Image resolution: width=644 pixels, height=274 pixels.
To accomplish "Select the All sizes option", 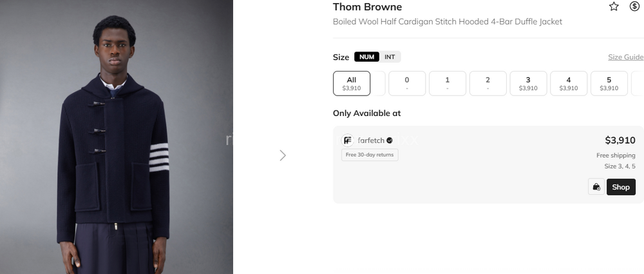I will pyautogui.click(x=352, y=83).
